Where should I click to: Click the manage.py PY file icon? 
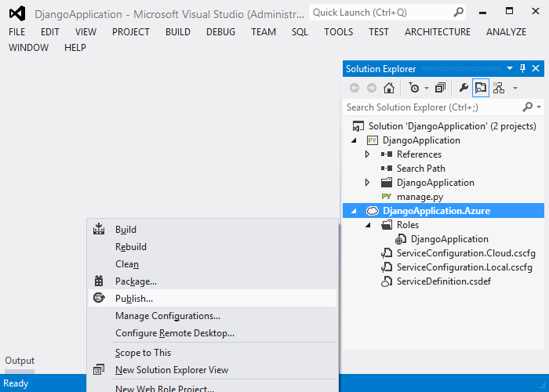point(387,197)
